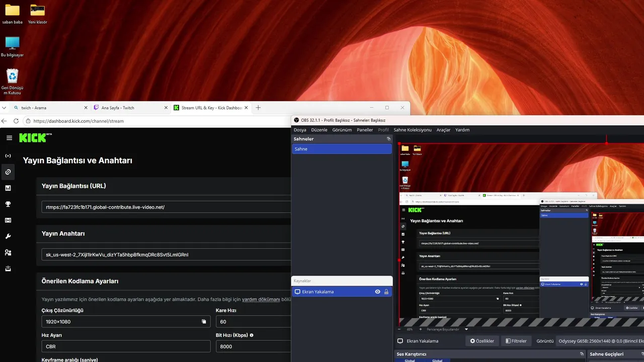
Task: Go back in the browser
Action: click(x=5, y=121)
